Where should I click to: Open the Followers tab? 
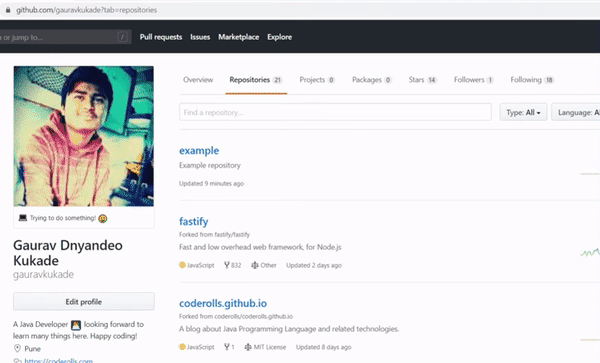tap(473, 80)
